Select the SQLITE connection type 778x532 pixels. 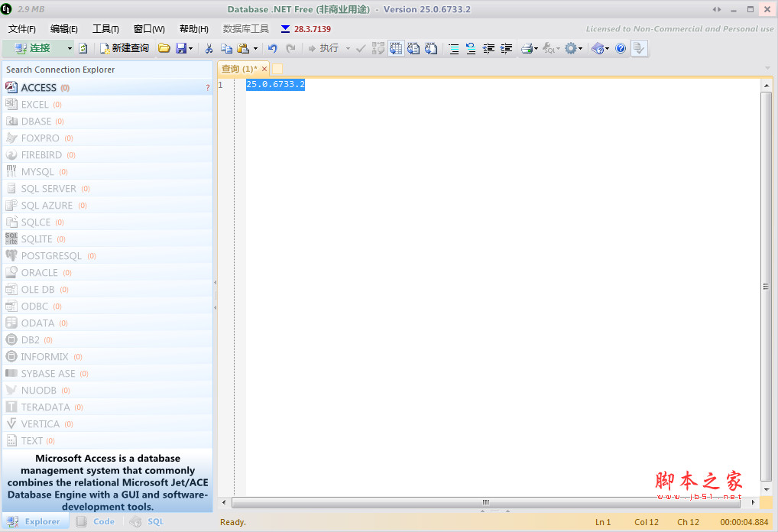click(x=108, y=238)
